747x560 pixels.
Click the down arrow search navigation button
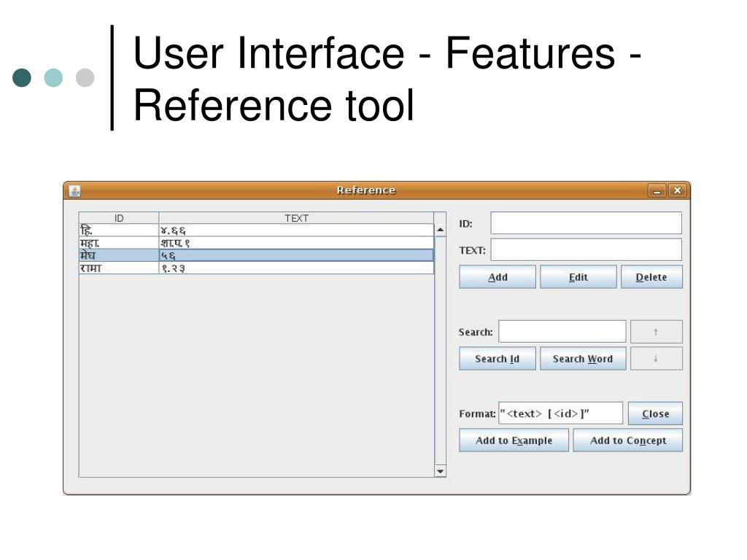(x=656, y=359)
